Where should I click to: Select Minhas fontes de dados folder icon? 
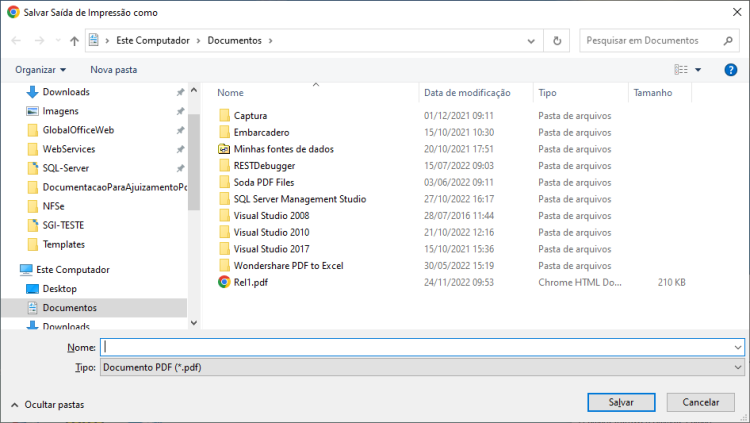224,149
